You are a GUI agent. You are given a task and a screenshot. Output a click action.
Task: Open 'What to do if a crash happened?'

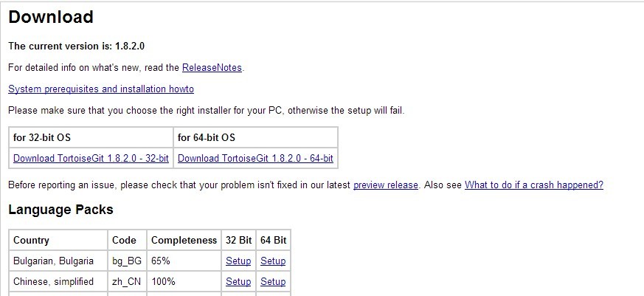(x=533, y=185)
